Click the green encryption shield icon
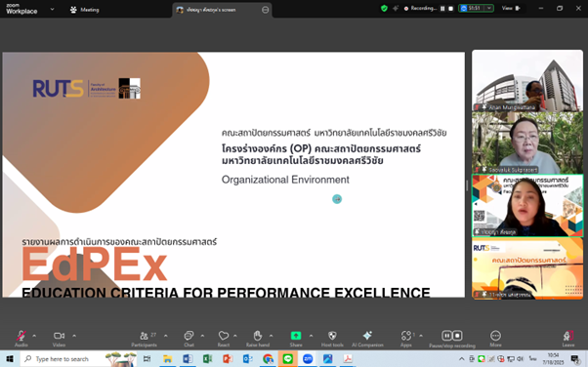 [384, 8]
